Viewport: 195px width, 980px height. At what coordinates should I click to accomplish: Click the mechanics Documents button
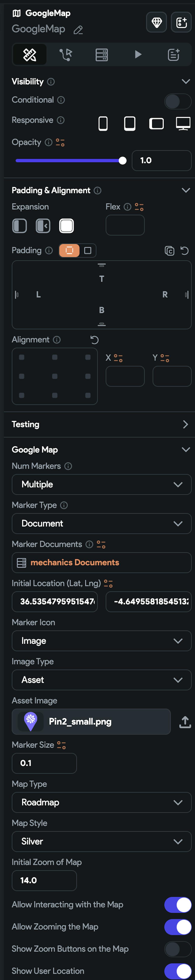pyautogui.click(x=101, y=562)
